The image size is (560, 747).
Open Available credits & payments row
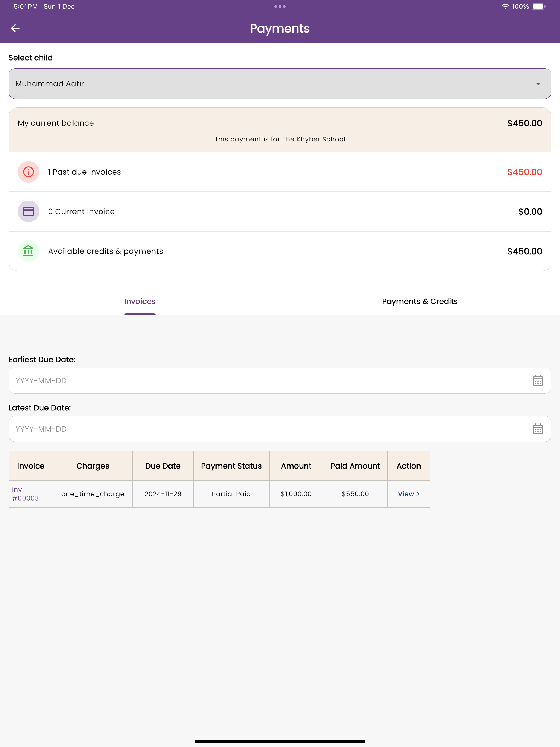(x=280, y=251)
